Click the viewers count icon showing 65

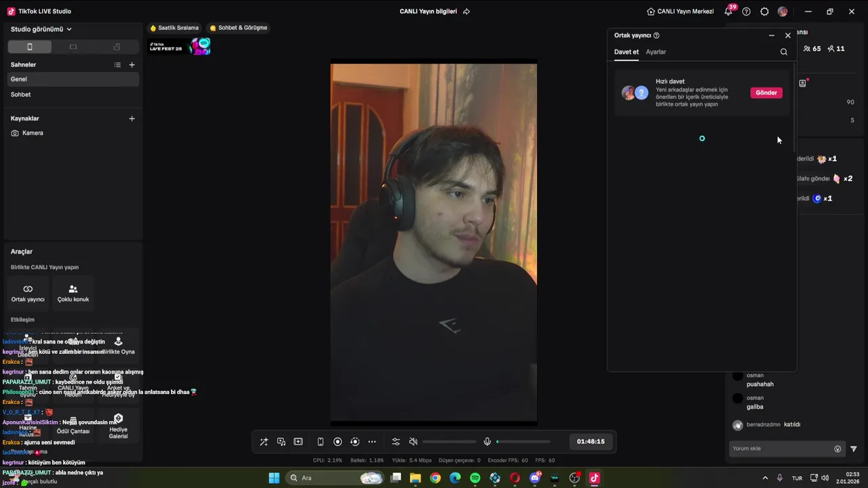(x=807, y=49)
